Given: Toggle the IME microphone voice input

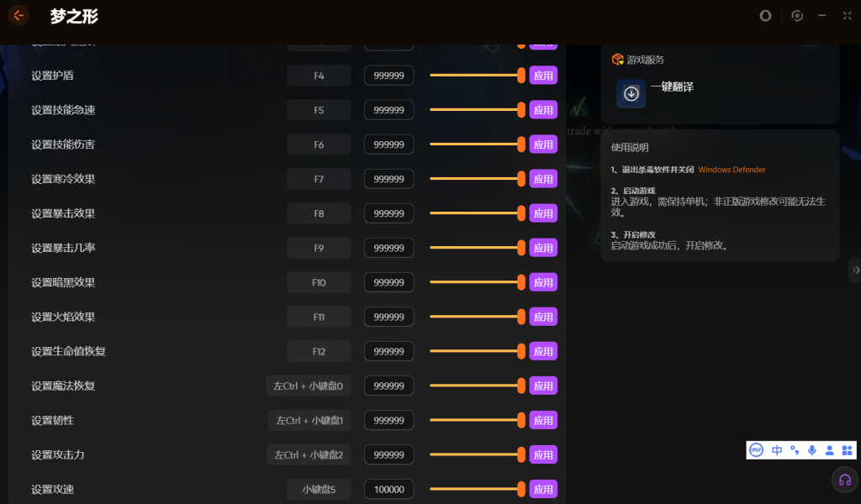Looking at the screenshot, I should (811, 450).
